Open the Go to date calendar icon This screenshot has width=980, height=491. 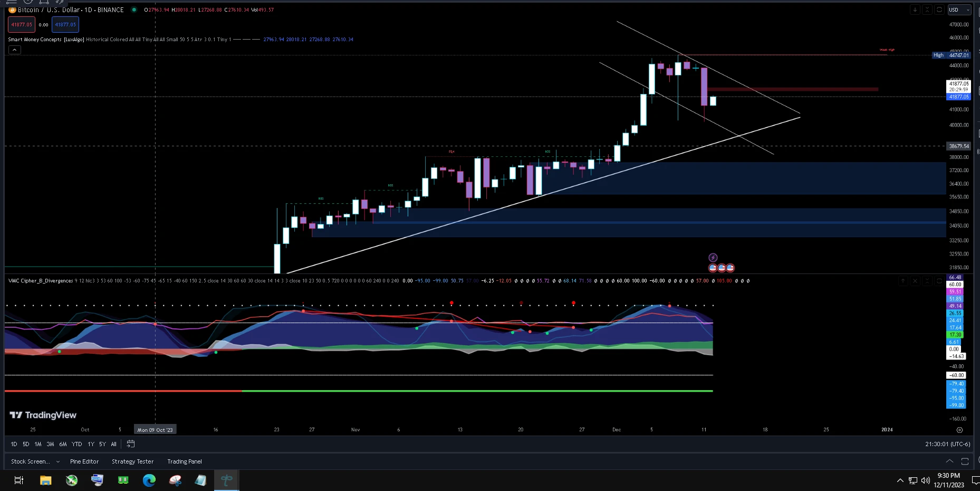[x=131, y=444]
